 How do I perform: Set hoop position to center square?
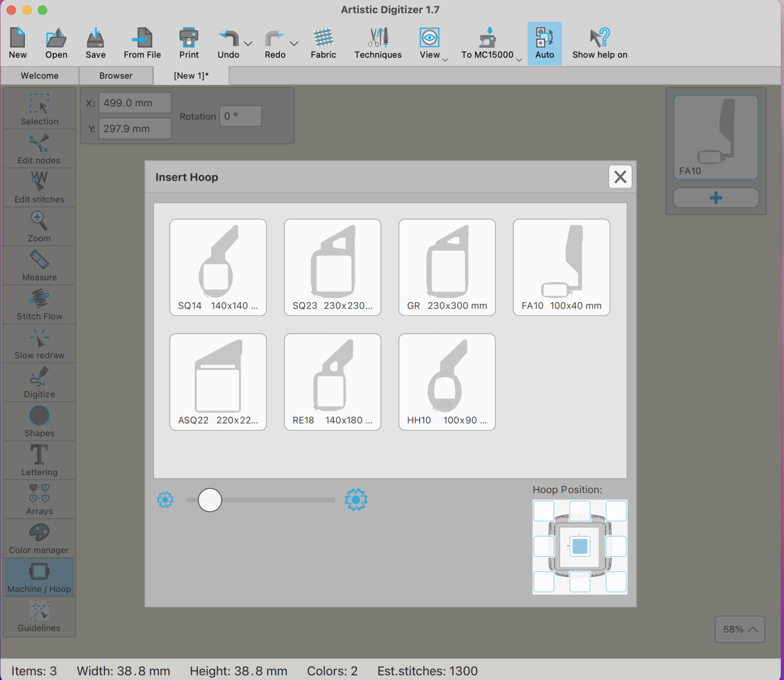tap(580, 546)
